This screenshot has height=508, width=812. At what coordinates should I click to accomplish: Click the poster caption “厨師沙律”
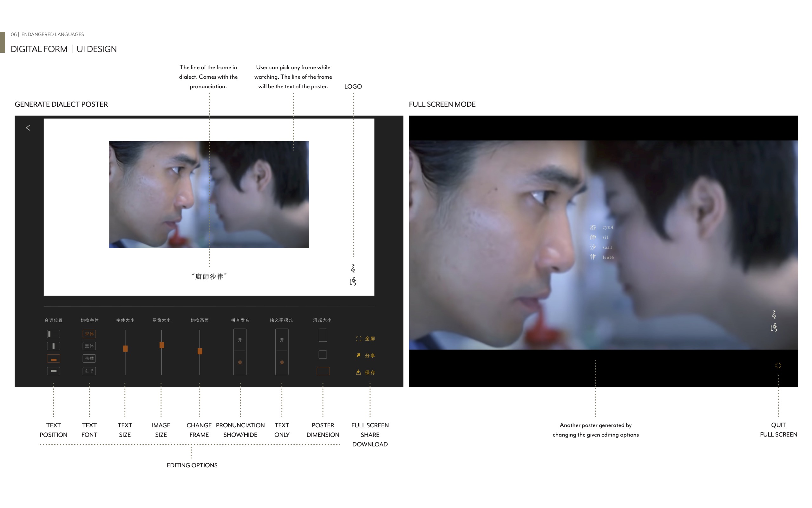point(209,277)
